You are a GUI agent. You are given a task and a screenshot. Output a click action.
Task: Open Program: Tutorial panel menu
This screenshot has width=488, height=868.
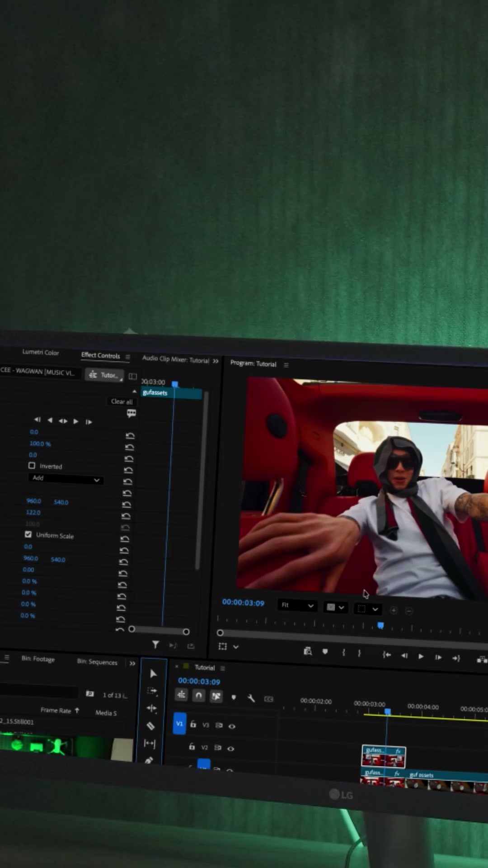point(286,365)
